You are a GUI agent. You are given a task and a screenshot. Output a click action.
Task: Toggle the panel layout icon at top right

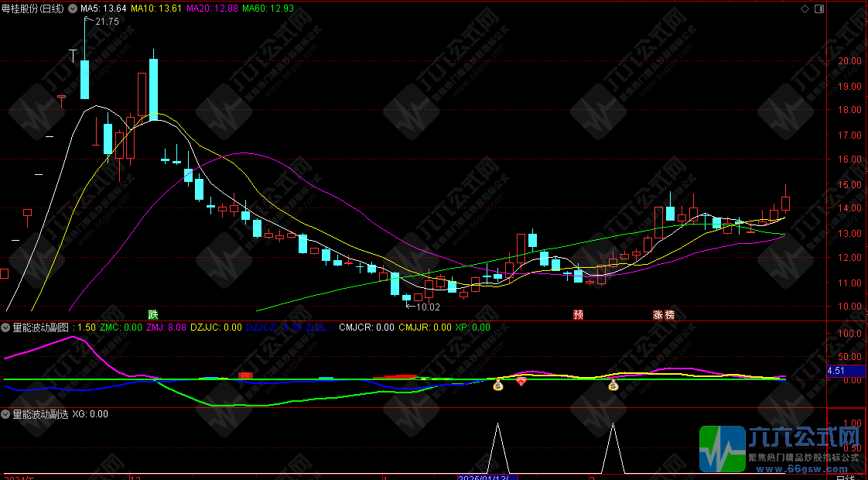817,9
